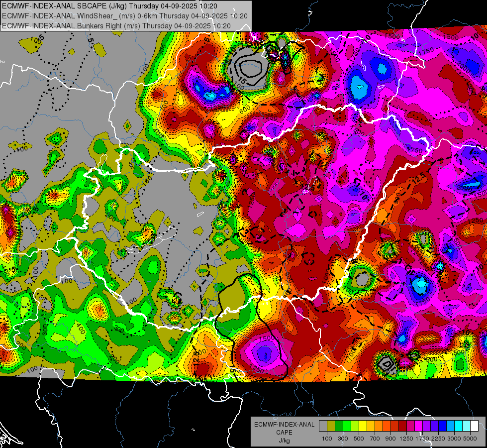Click the Bunkers Right (m/s) title line
The width and height of the screenshot is (487, 448).
click(x=116, y=26)
